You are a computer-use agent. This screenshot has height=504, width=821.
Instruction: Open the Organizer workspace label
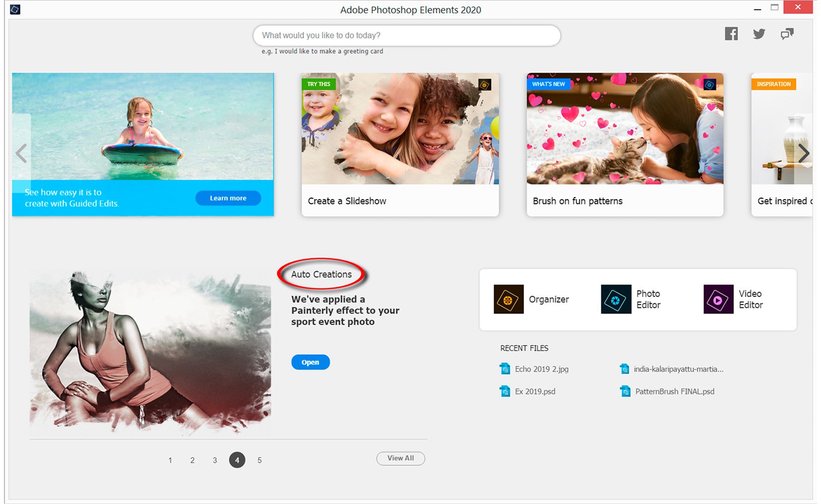[549, 299]
